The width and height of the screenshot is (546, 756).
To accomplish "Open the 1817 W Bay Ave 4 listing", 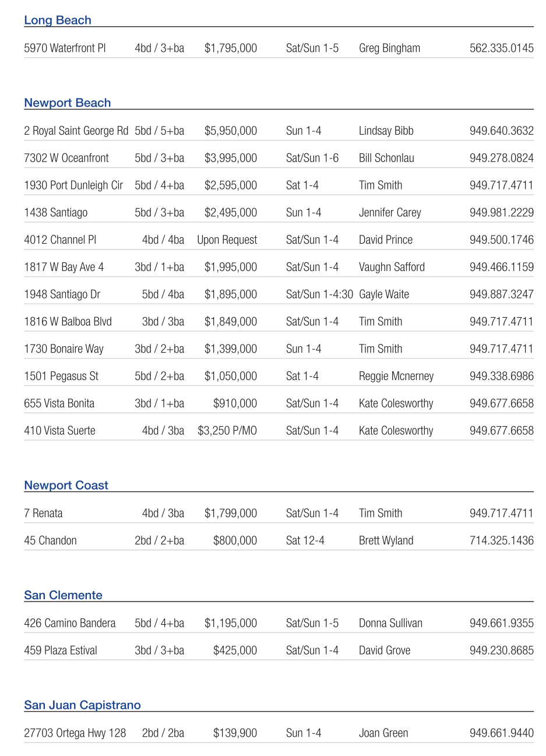I will (x=64, y=268).
